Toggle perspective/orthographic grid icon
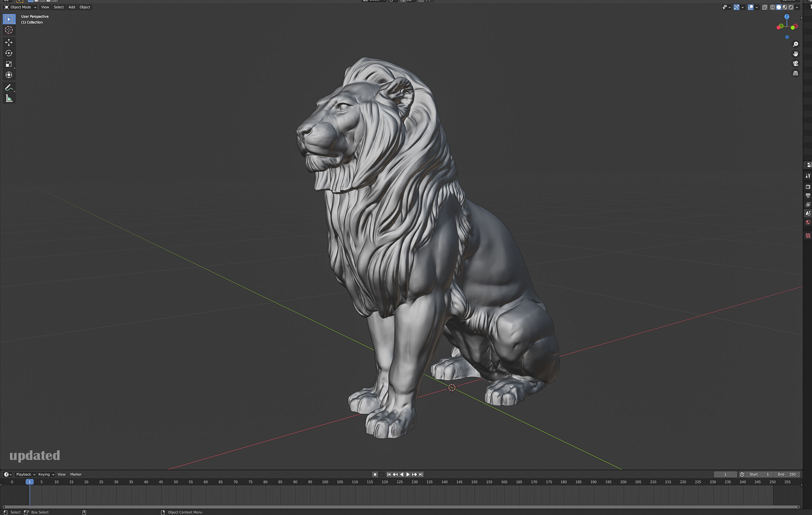Image resolution: width=812 pixels, height=515 pixels. tap(795, 73)
